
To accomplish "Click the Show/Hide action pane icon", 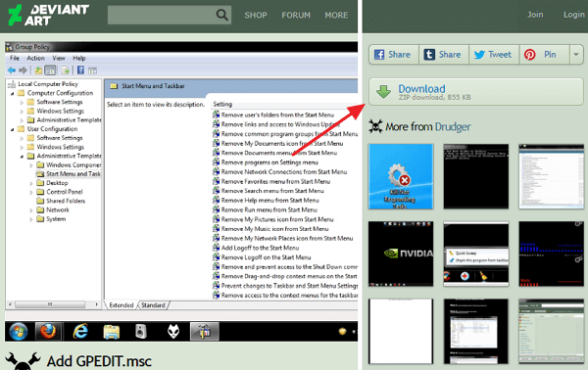I will pos(92,70).
